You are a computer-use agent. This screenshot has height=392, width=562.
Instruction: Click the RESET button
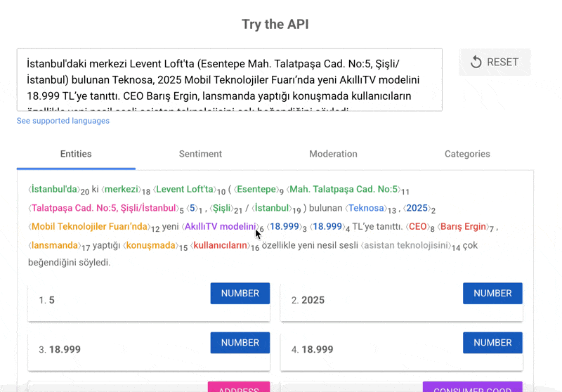coord(495,62)
